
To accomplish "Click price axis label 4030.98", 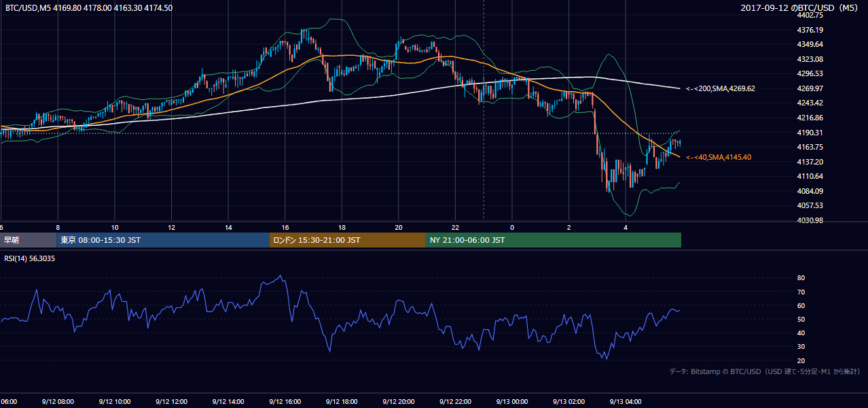I will 810,220.
